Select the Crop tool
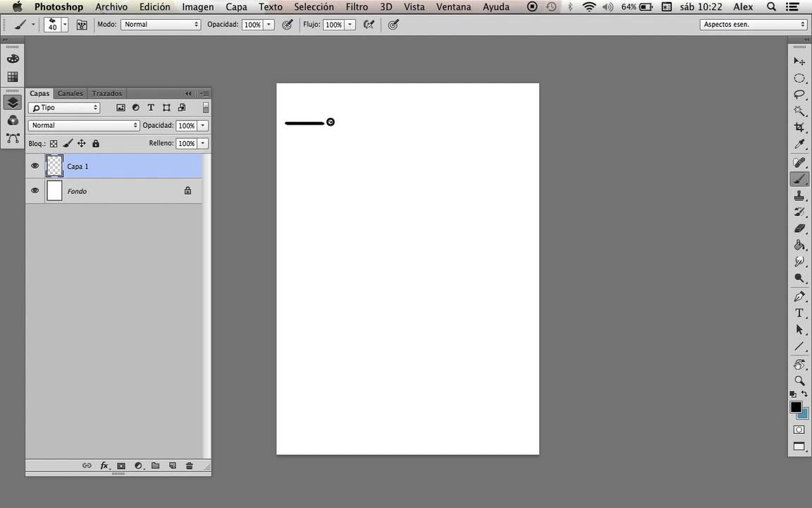This screenshot has width=812, height=508. (x=799, y=128)
